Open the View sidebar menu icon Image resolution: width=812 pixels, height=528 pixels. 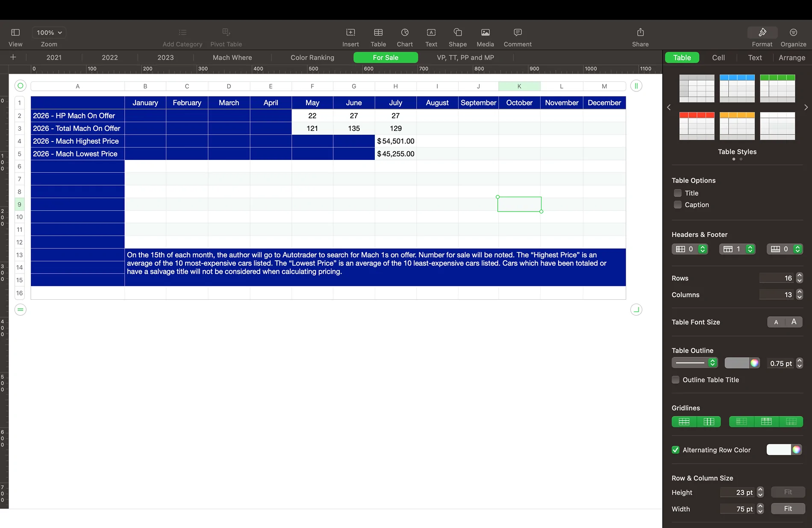tap(15, 32)
